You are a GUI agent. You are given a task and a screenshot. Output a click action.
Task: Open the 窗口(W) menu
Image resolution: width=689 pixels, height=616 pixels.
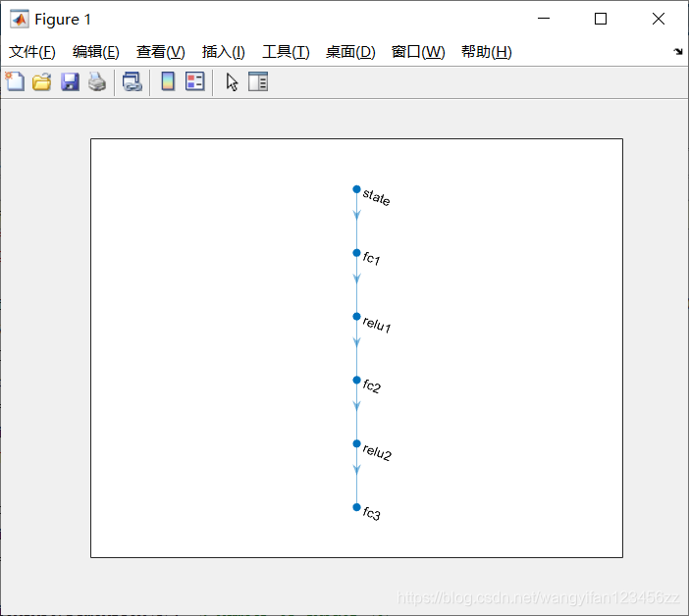[x=418, y=52]
